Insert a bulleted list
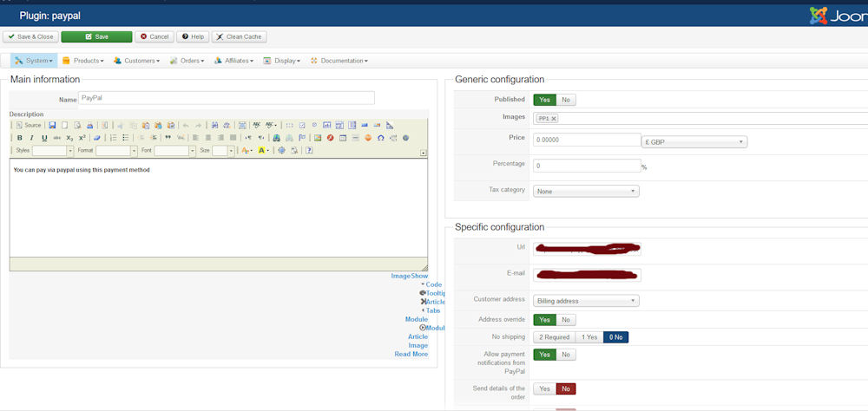This screenshot has height=411, width=868. coord(126,138)
